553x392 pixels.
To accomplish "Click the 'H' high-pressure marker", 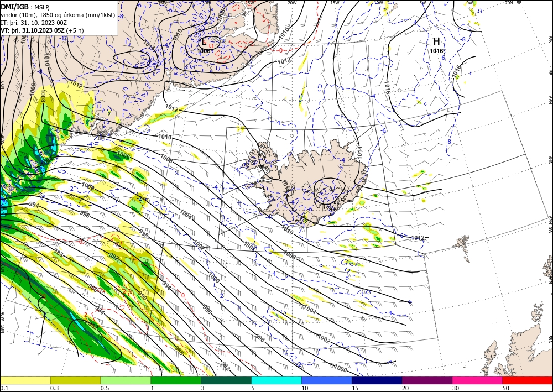I will point(436,41).
